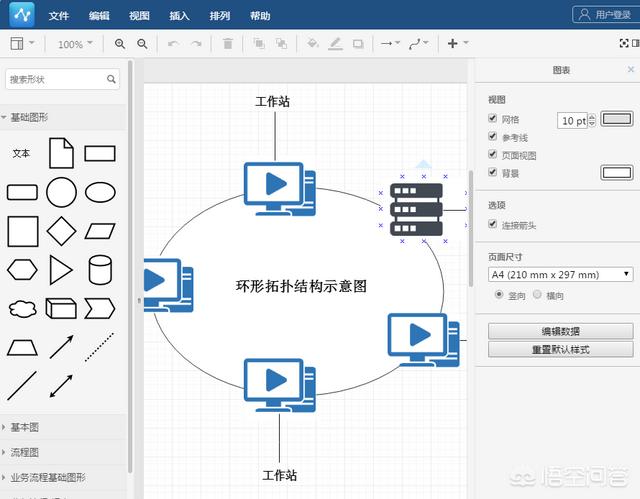The width and height of the screenshot is (640, 499).
Task: Open the 插入 menu
Action: coord(180,16)
